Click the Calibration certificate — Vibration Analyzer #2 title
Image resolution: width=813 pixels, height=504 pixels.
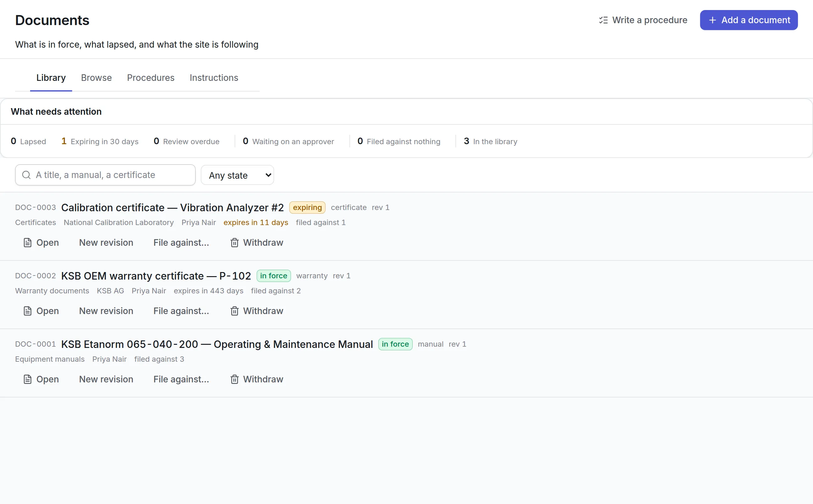tap(173, 208)
